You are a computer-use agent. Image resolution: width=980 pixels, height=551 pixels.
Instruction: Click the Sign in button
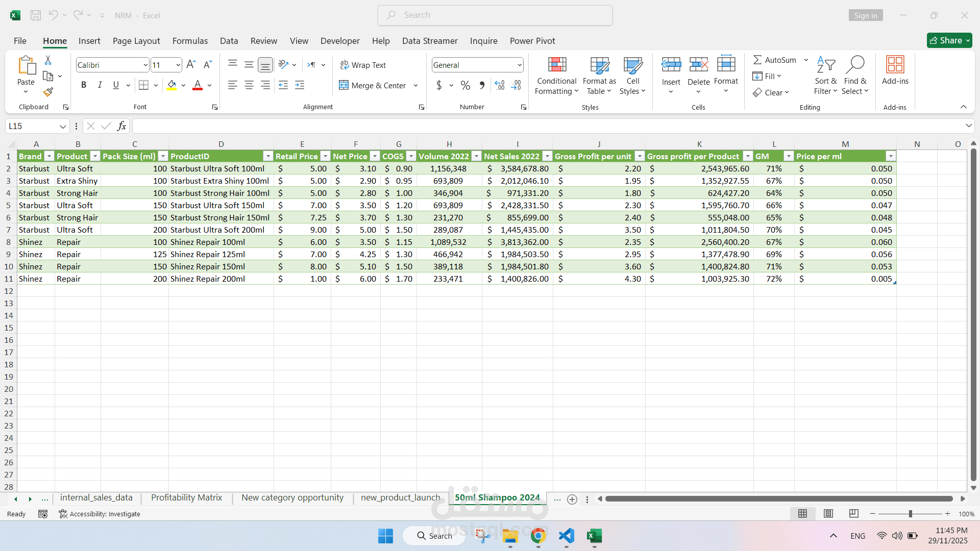[866, 15]
